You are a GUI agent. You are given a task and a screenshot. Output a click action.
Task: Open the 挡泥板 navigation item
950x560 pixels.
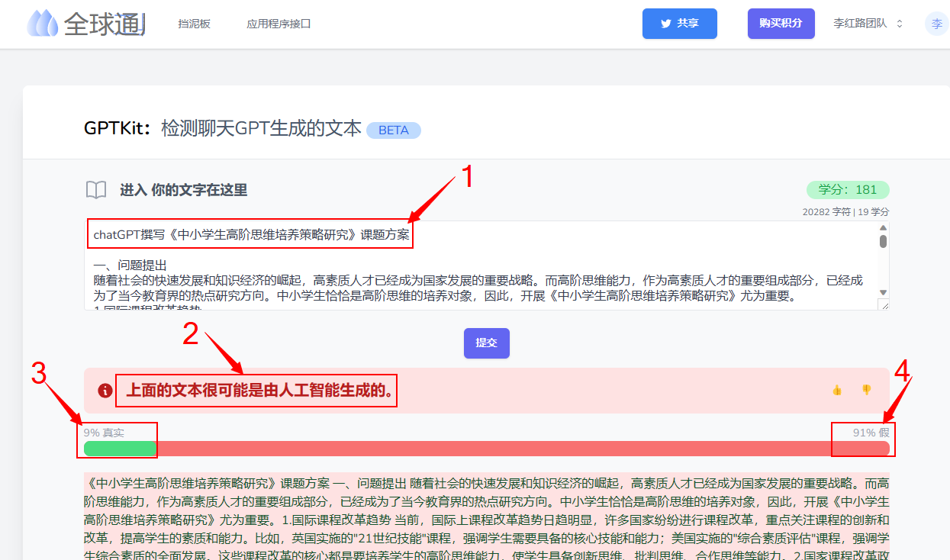194,24
